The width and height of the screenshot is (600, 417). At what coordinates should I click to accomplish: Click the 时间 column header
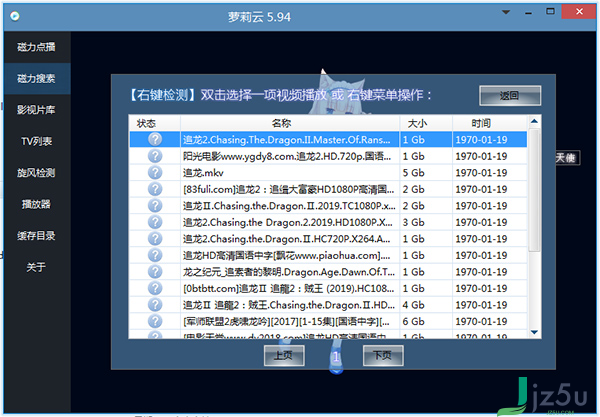coord(489,123)
